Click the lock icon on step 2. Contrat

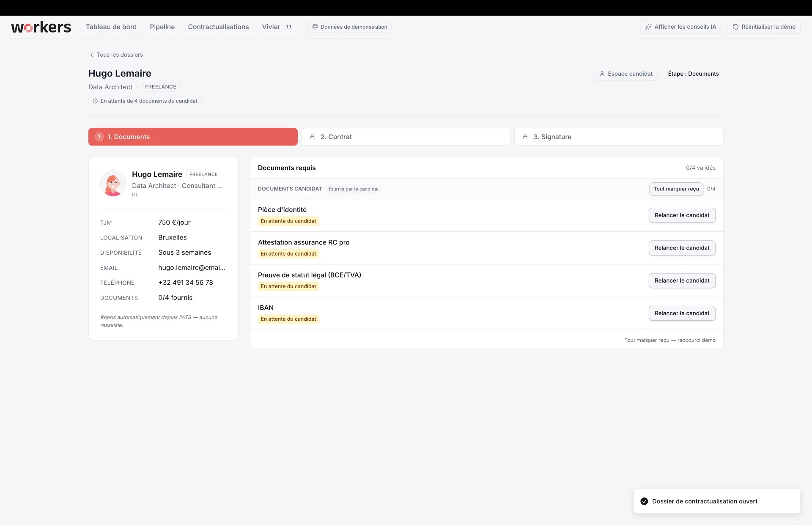pyautogui.click(x=312, y=137)
